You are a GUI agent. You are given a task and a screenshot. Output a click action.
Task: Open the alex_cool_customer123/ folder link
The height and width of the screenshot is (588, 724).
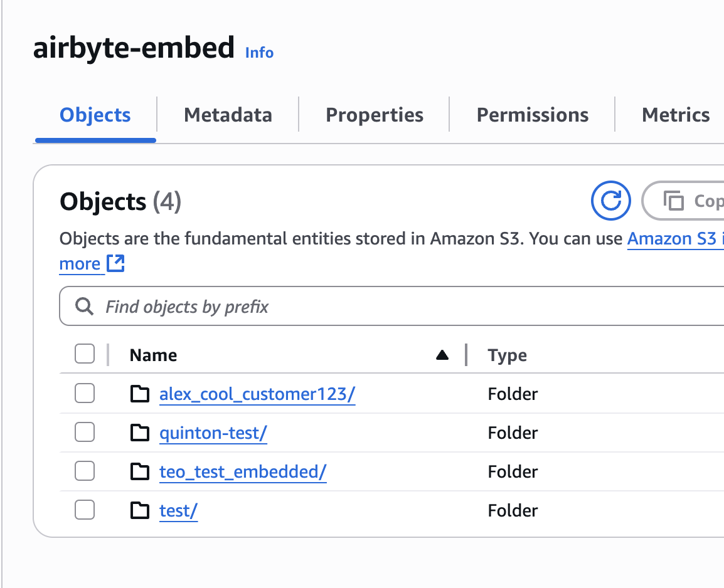click(257, 394)
